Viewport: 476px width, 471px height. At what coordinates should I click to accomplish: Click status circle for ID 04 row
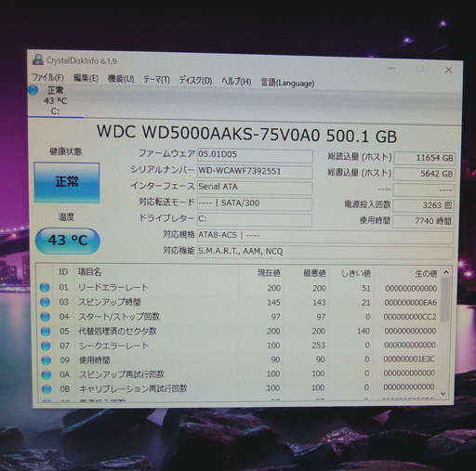click(x=46, y=317)
